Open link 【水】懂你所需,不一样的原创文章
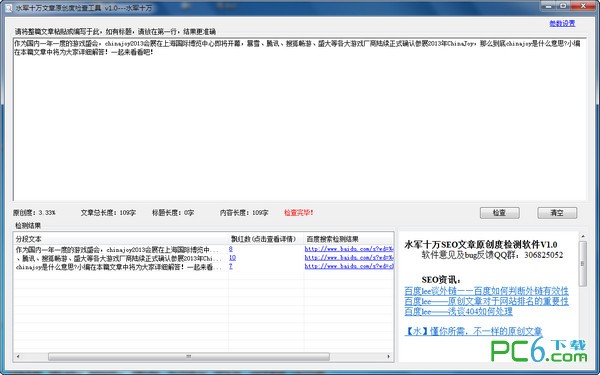 click(473, 331)
